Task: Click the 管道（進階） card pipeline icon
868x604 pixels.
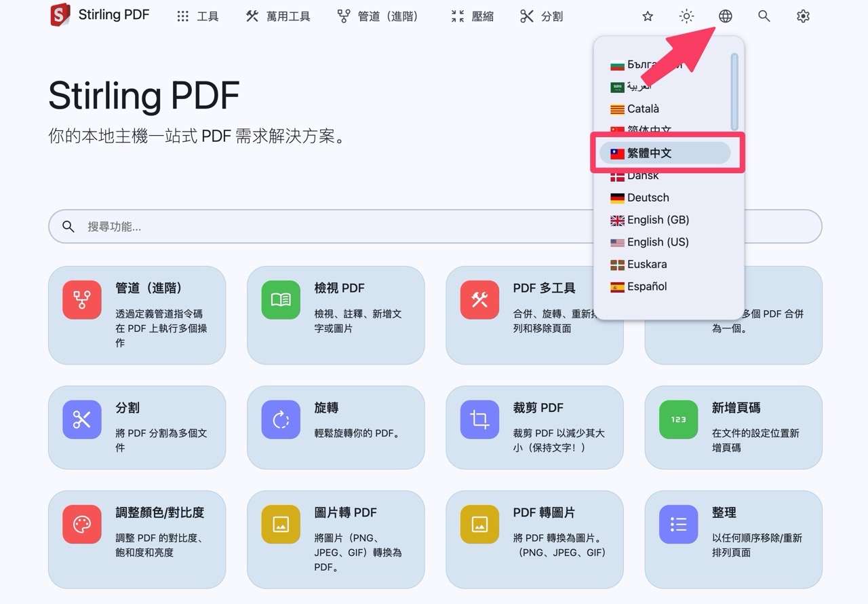Action: tap(82, 300)
